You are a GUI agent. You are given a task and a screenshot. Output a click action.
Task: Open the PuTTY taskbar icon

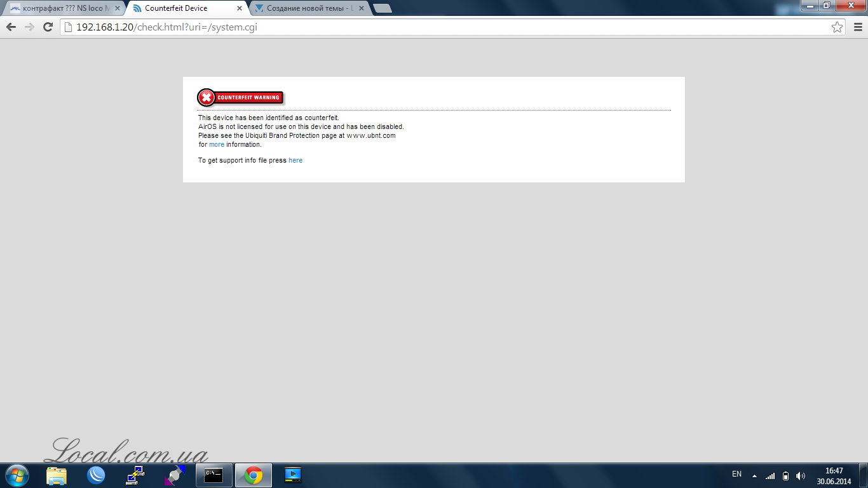[x=135, y=475]
